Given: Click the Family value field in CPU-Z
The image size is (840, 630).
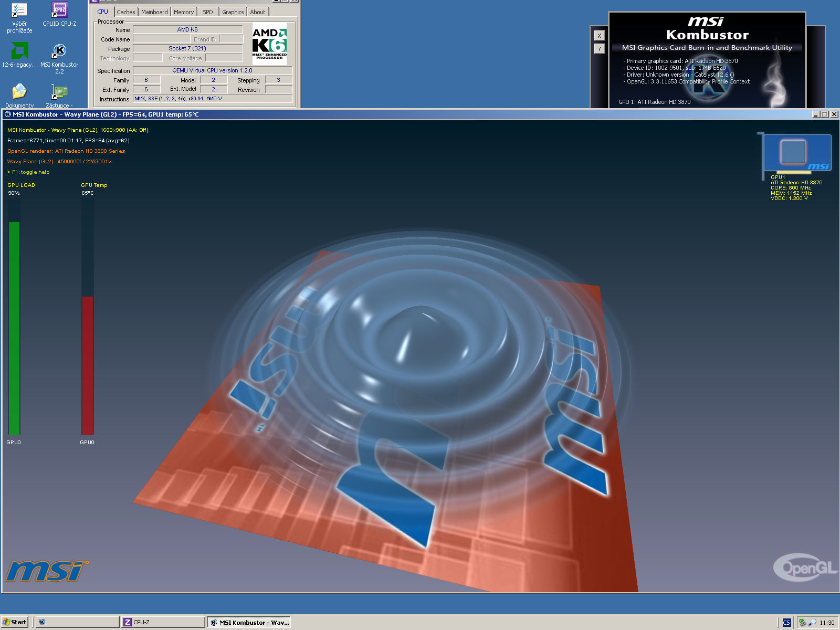Looking at the screenshot, I should click(x=146, y=80).
